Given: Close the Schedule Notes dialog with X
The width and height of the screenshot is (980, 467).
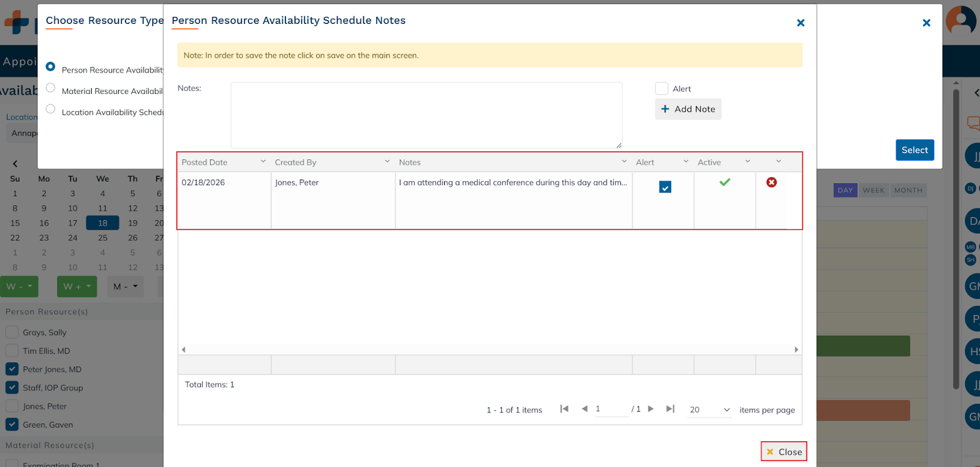Looking at the screenshot, I should point(800,23).
